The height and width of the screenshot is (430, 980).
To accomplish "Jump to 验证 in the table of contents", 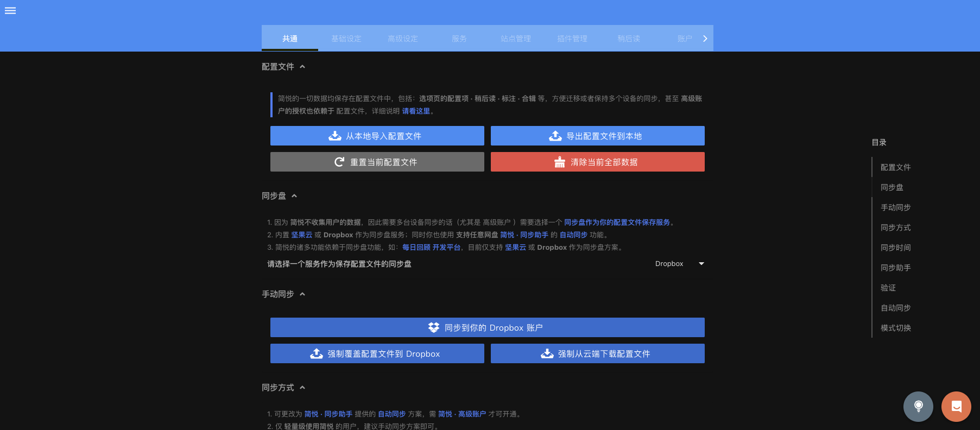I will [x=888, y=288].
